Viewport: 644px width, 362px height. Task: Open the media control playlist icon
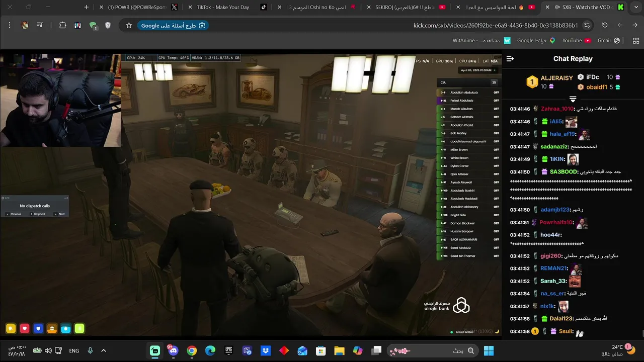coord(40,25)
